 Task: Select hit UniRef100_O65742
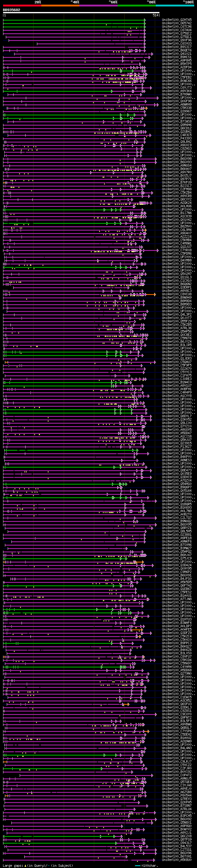click(177, 23)
